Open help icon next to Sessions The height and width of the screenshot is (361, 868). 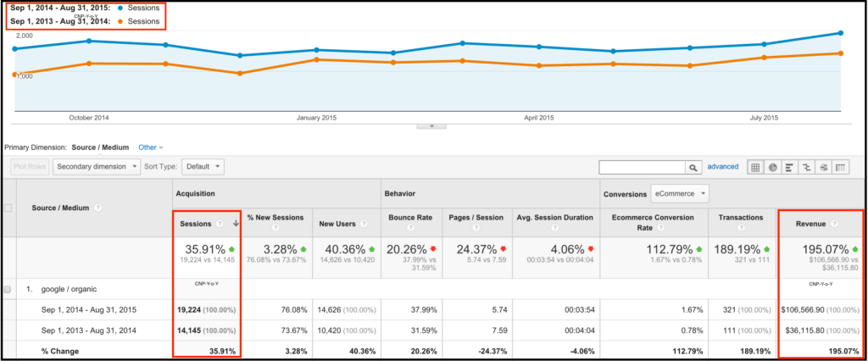(220, 224)
